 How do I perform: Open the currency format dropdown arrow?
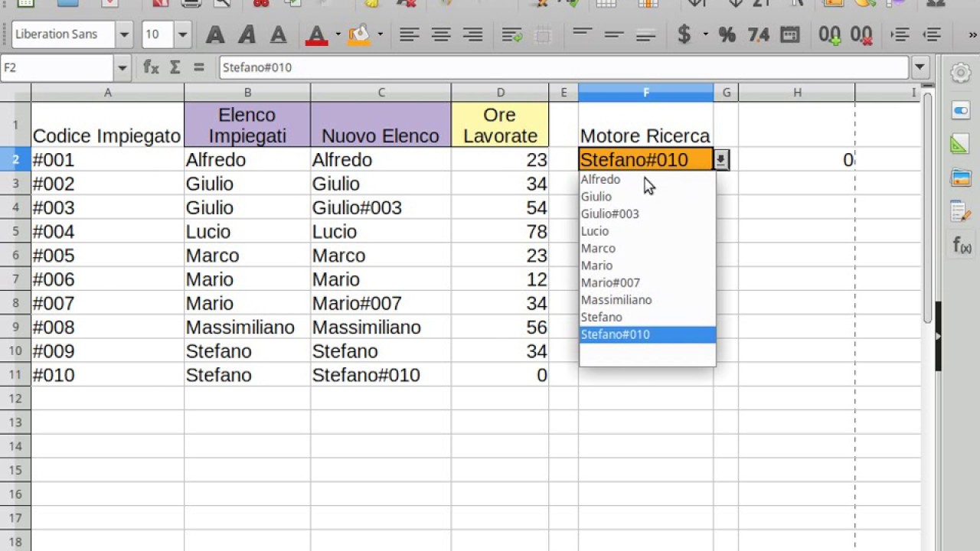pos(705,34)
